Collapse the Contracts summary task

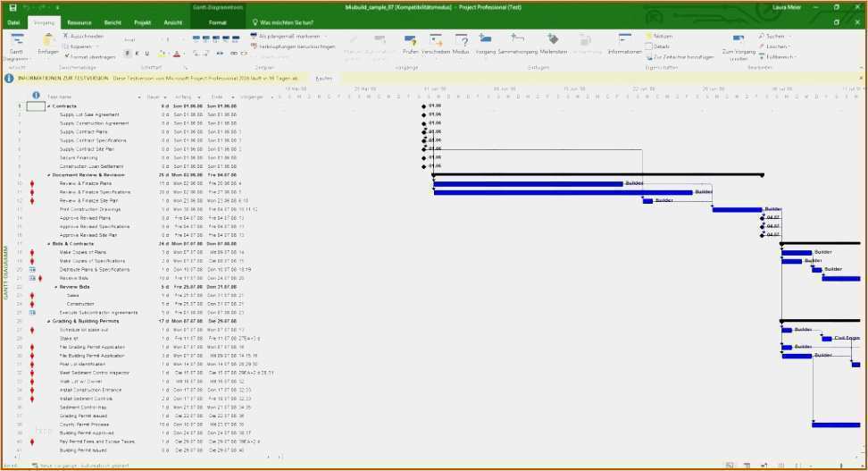48,106
